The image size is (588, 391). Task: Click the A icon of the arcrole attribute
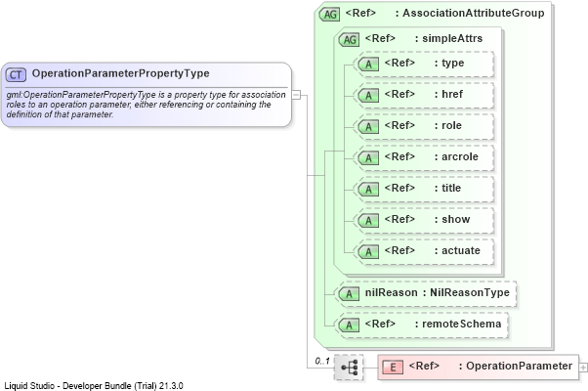click(x=368, y=158)
